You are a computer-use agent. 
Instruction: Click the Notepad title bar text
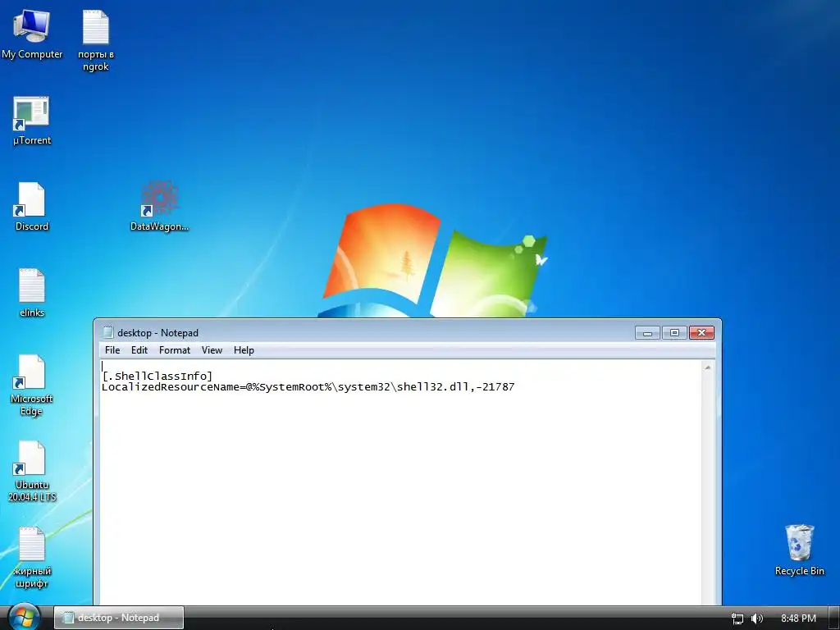158,333
